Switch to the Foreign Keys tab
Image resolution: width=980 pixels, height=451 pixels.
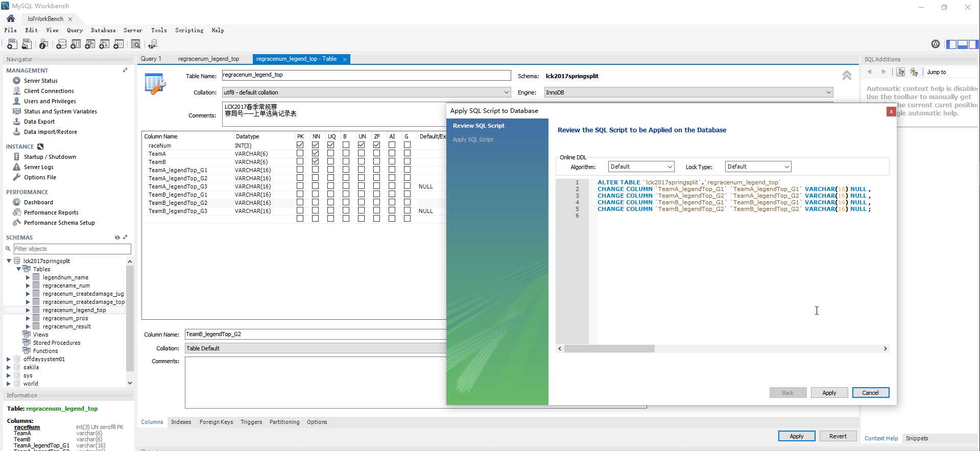tap(216, 422)
